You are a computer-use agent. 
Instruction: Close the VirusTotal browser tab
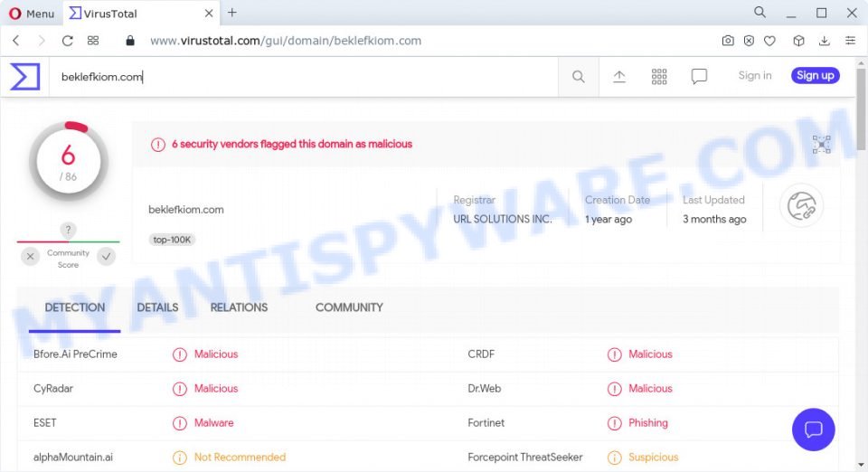209,14
